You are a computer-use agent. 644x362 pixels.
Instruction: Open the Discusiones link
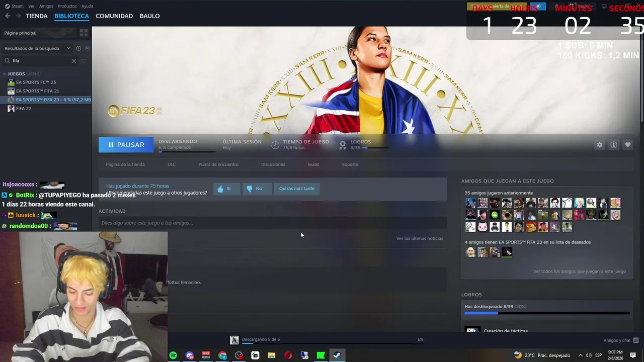tap(273, 164)
